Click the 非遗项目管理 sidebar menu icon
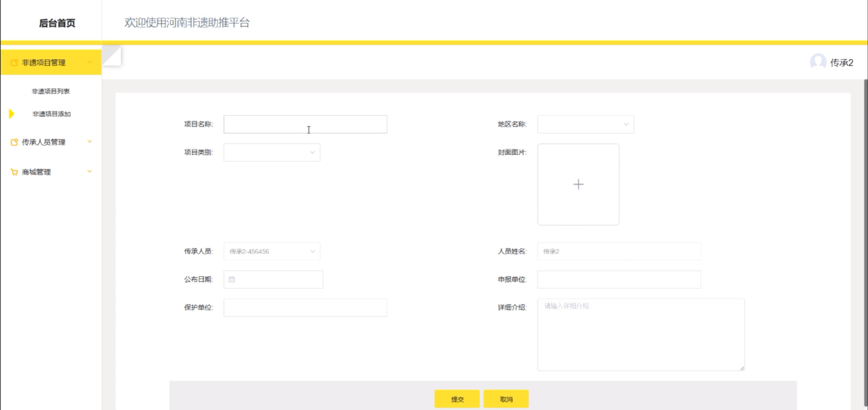 14,63
